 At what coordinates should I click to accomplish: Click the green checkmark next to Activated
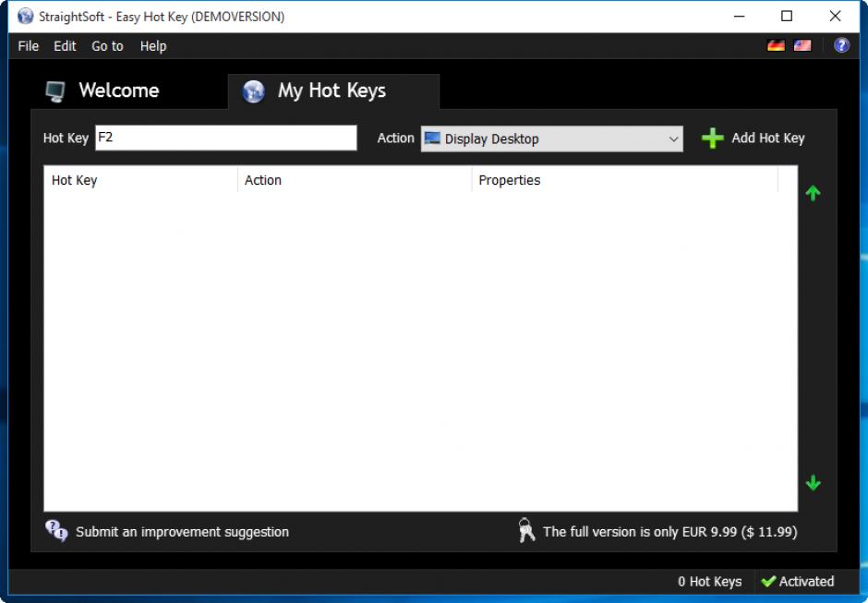(x=767, y=582)
